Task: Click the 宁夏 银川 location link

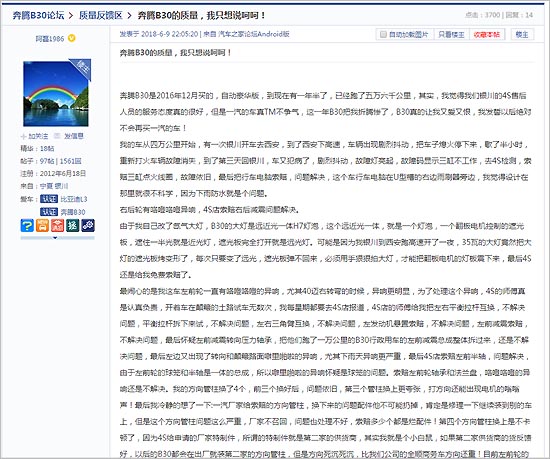Action: (x=54, y=186)
